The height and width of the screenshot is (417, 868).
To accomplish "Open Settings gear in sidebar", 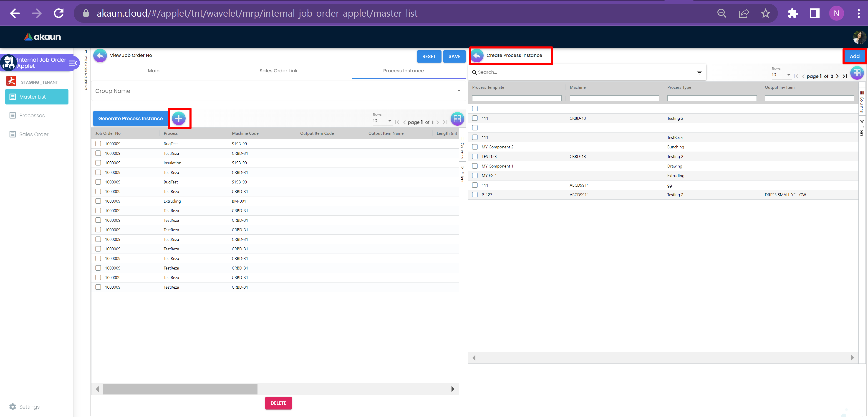I will coord(13,407).
